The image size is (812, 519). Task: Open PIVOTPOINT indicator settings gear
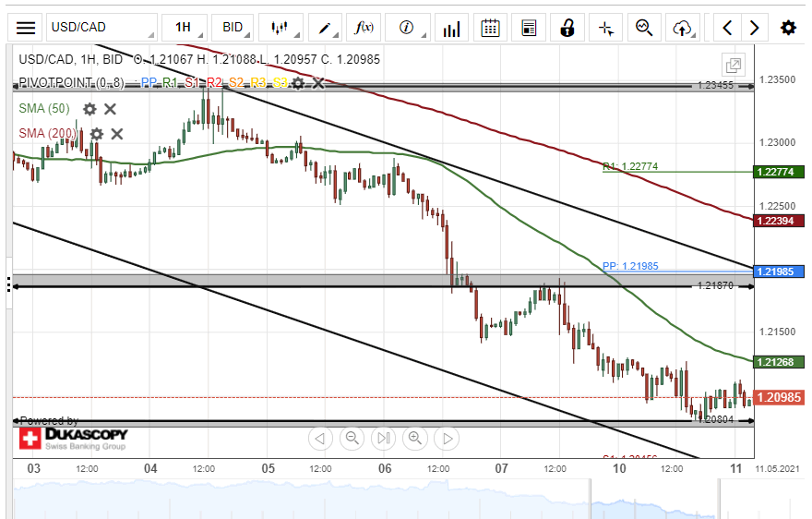point(298,83)
